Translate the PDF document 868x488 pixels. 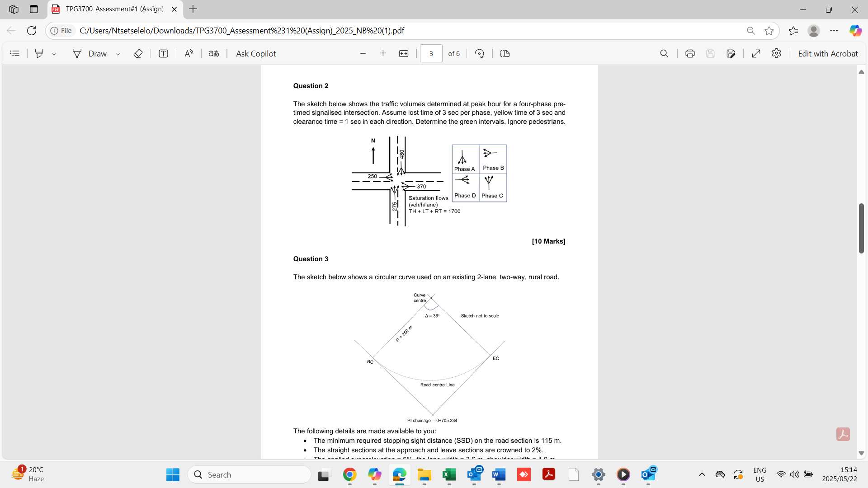[214, 53]
